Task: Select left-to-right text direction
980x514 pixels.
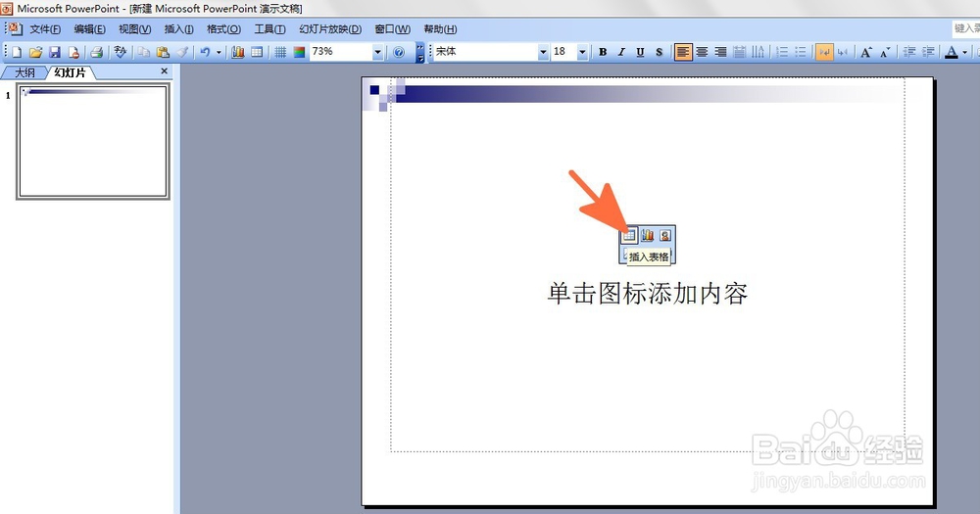Action: 824,52
